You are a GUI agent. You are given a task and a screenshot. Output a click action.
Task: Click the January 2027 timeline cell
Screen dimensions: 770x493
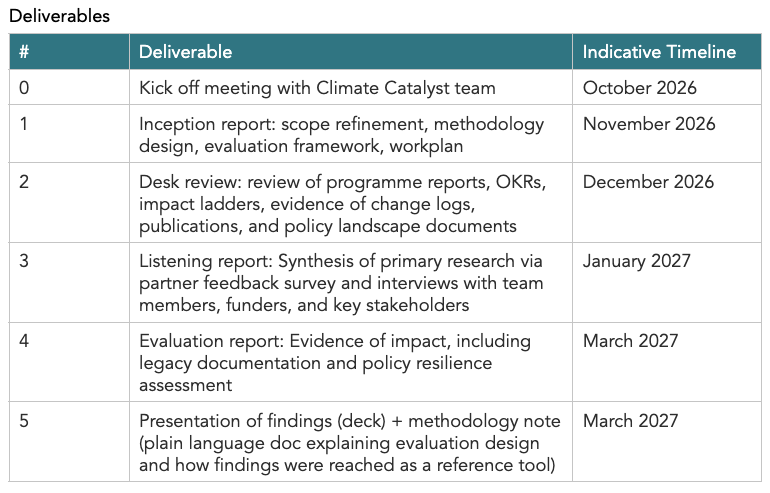(667, 282)
